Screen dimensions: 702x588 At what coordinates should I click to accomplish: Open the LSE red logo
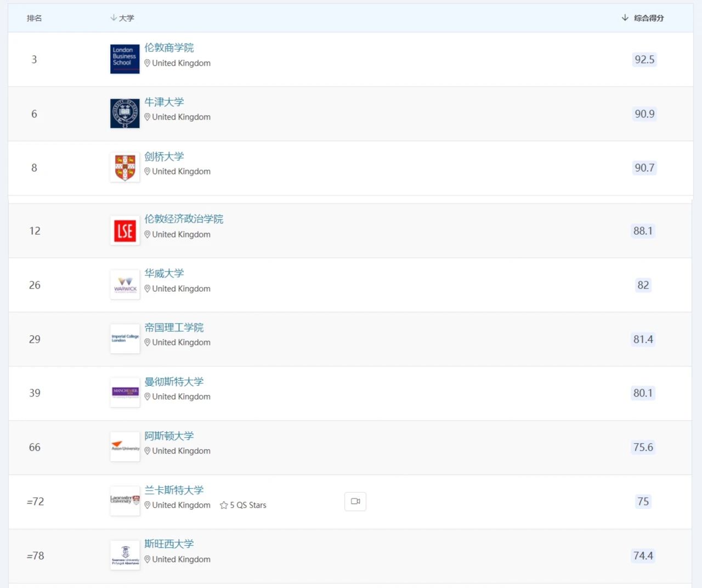(x=125, y=230)
